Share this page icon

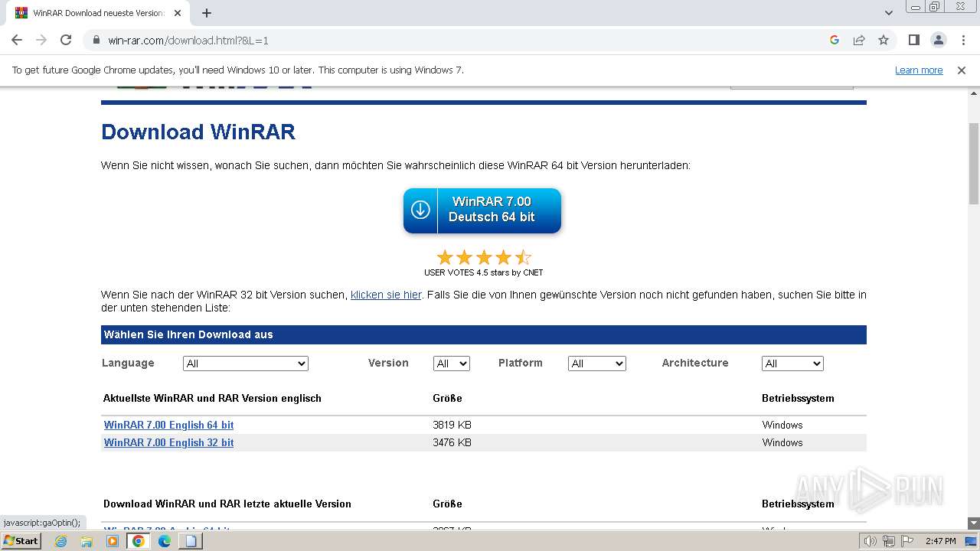[x=859, y=40]
